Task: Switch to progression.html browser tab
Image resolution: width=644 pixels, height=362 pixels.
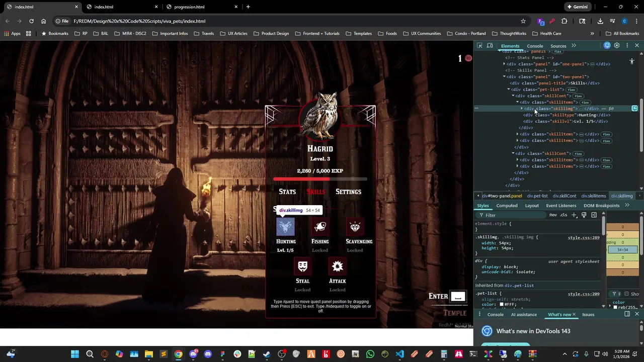Action: coord(201,7)
